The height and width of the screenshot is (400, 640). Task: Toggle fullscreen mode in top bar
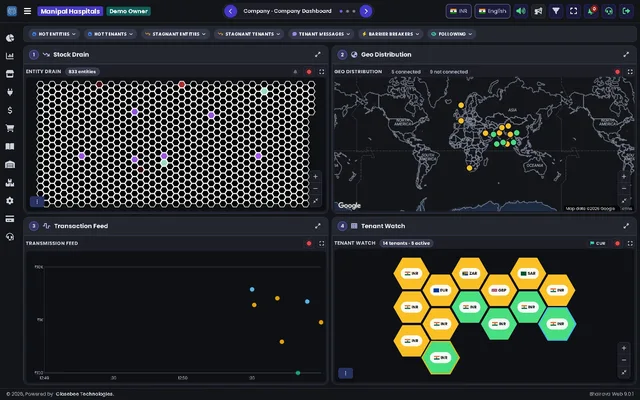coord(573,11)
